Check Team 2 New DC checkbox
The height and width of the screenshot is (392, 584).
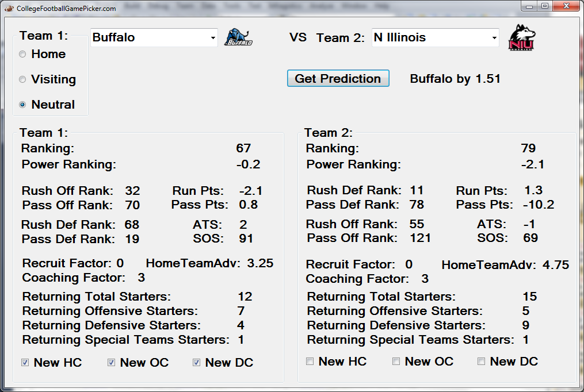coord(481,362)
